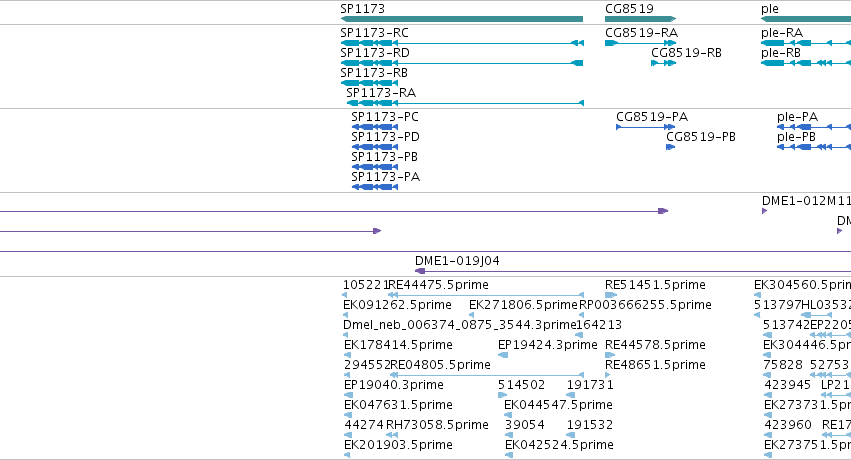Open the EK091262.5prime EST label
The height and width of the screenshot is (460, 851).
[x=397, y=305]
